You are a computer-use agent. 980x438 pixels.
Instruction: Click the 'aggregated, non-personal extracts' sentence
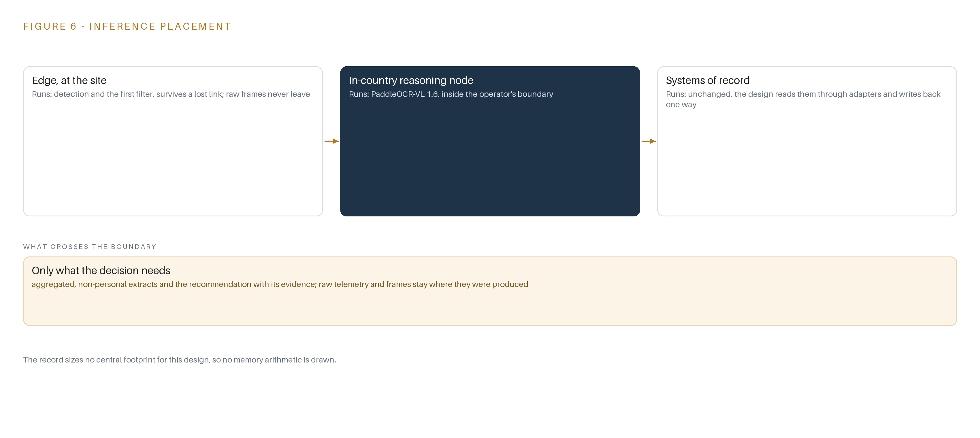coord(280,284)
